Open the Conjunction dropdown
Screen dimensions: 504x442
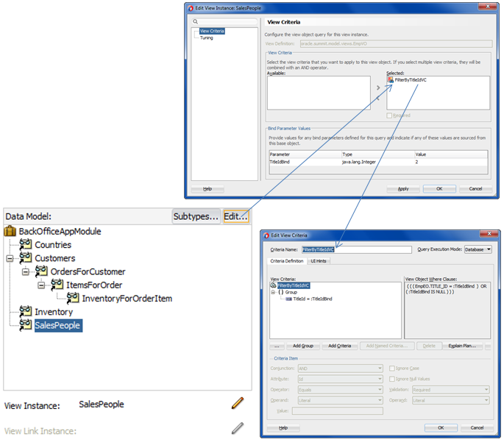pyautogui.click(x=341, y=368)
